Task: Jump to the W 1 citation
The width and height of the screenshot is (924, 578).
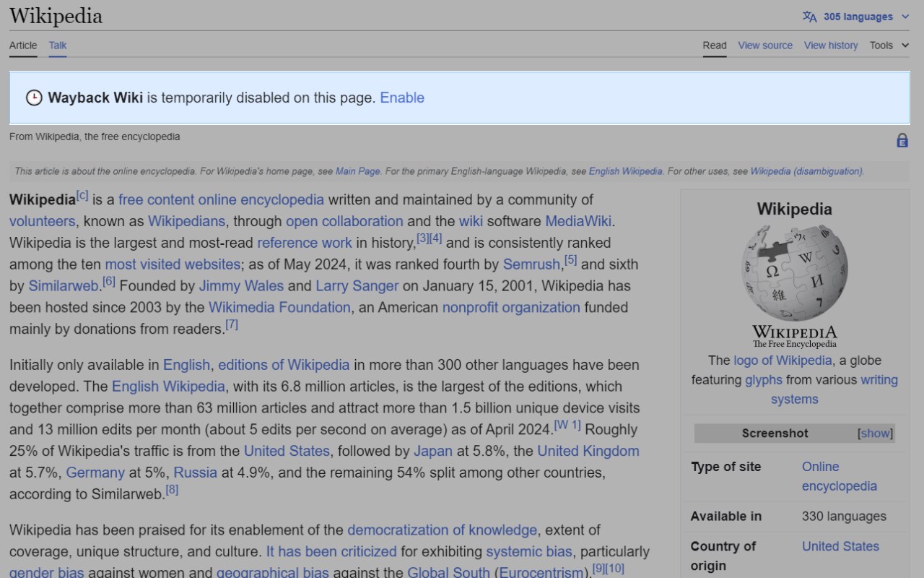Action: point(567,426)
